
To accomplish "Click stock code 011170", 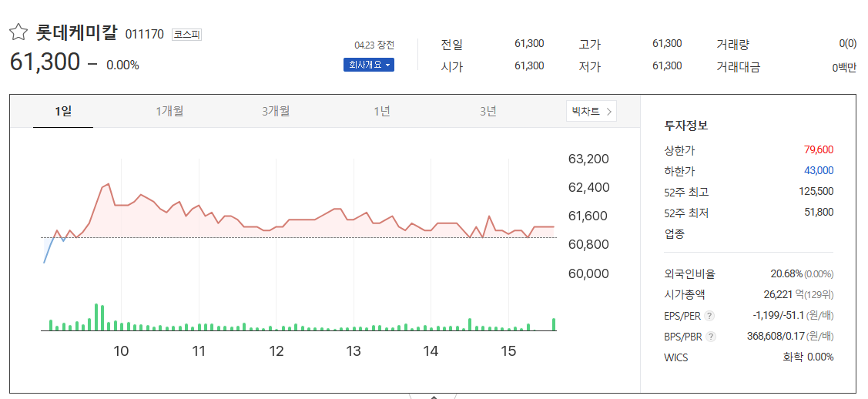I will 145,35.
